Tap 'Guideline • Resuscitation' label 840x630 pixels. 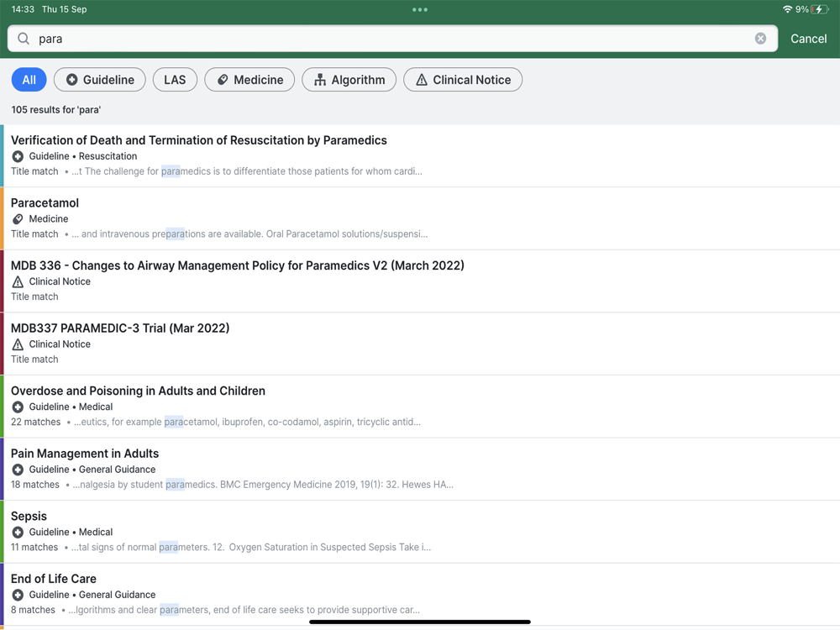[x=83, y=156]
